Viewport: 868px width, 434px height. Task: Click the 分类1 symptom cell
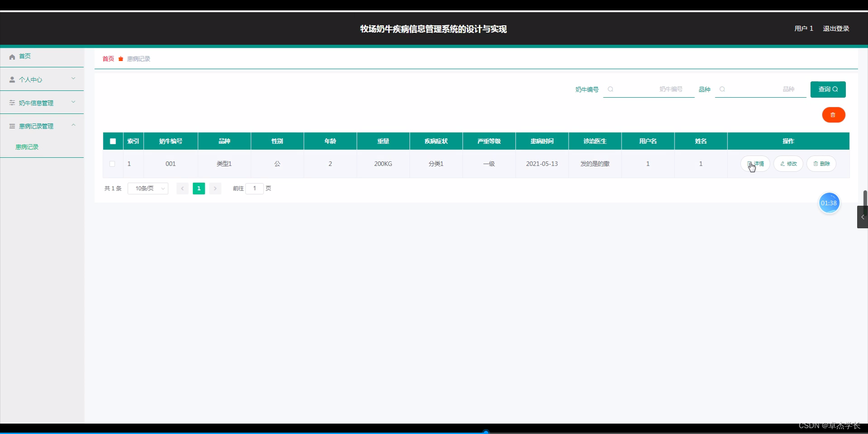[x=436, y=164]
